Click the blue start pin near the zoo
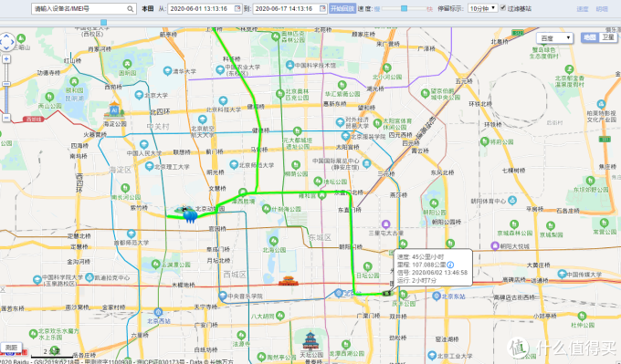The image size is (621, 364). pyautogui.click(x=191, y=215)
